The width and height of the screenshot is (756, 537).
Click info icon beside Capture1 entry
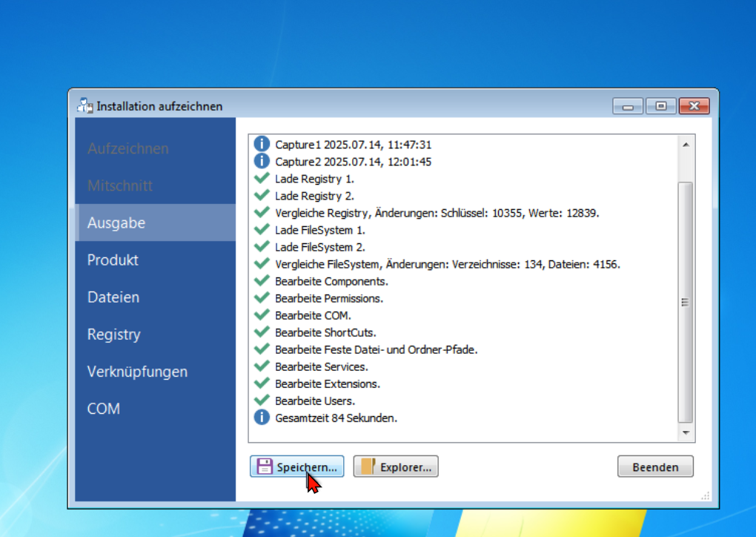tap(262, 144)
